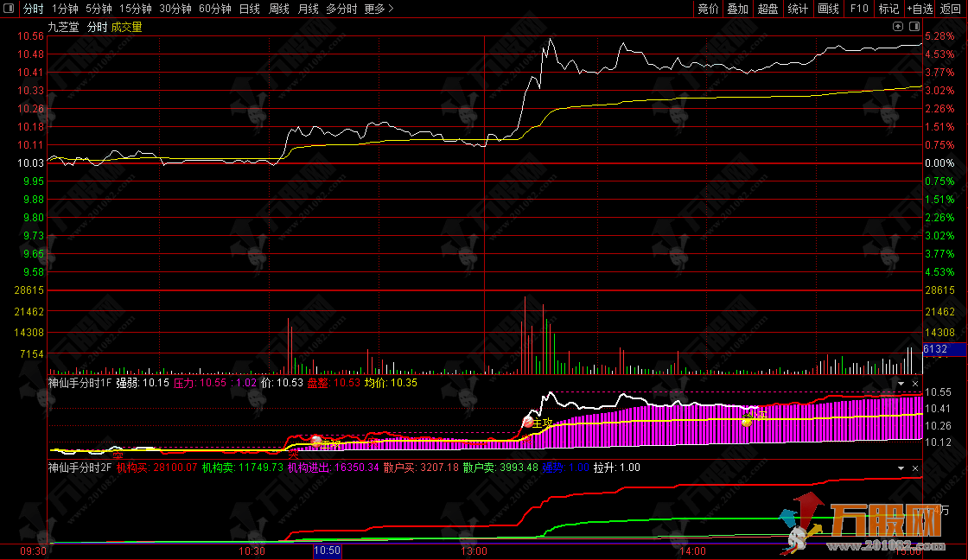Viewport: 968px width, 560px height.
Task: Open the 画线 drawing tool
Action: coord(828,9)
